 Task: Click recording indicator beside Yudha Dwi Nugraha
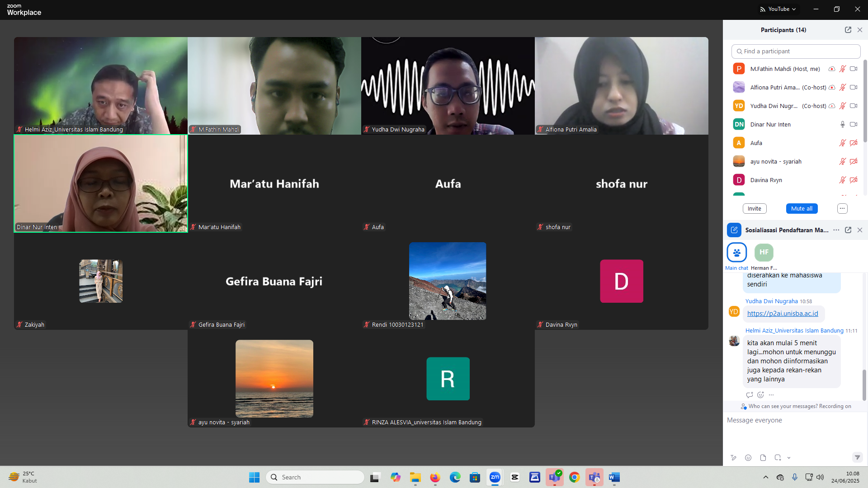click(x=832, y=106)
